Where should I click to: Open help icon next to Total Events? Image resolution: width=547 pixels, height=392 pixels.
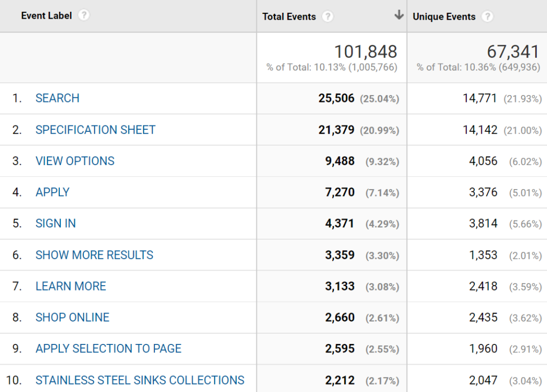point(327,17)
